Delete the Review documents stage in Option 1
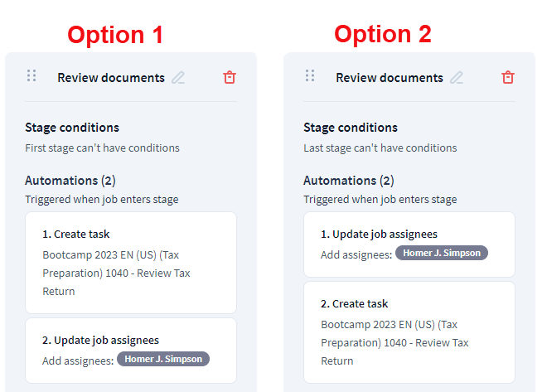The width and height of the screenshot is (542, 392). 230,77
